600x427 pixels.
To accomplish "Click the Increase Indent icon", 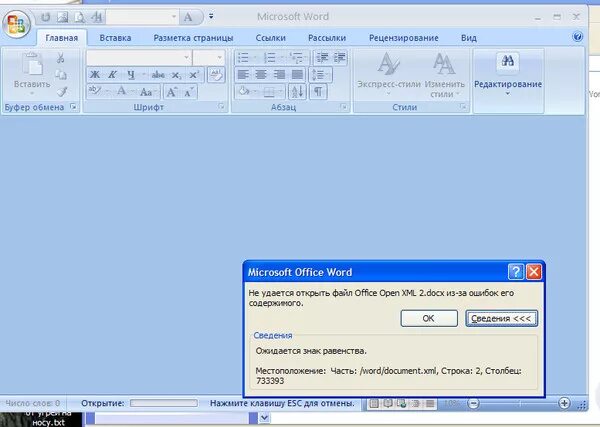I will (339, 58).
